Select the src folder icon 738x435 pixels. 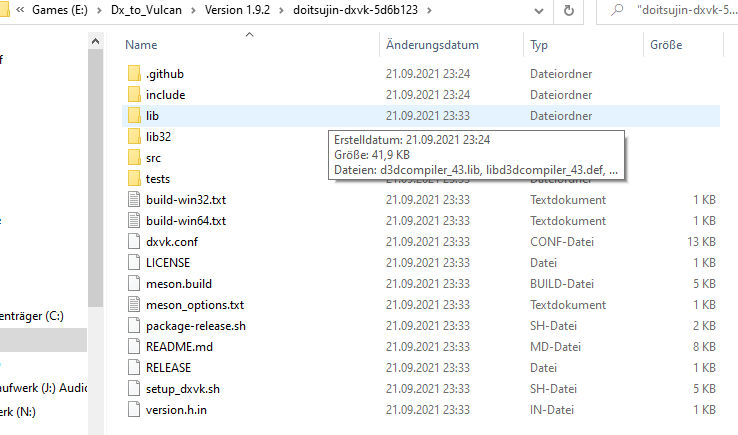pyautogui.click(x=134, y=158)
